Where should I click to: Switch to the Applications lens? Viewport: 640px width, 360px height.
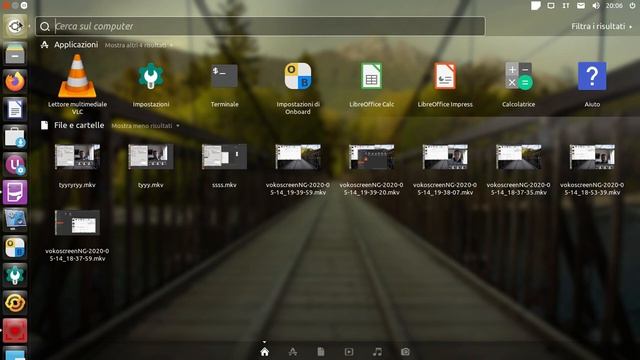(293, 351)
